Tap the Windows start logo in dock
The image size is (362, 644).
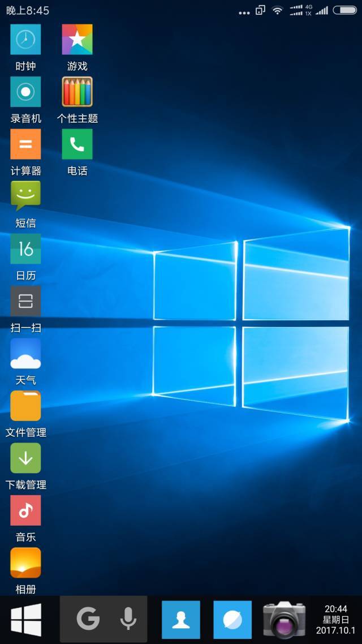click(x=26, y=620)
